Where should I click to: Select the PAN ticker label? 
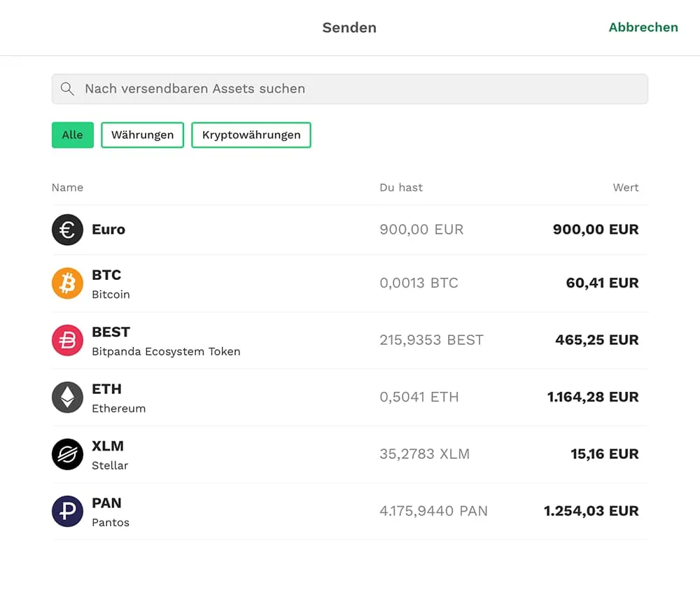[106, 503]
